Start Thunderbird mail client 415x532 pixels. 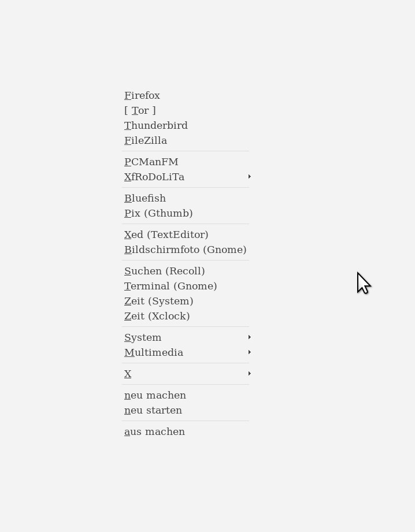click(156, 126)
